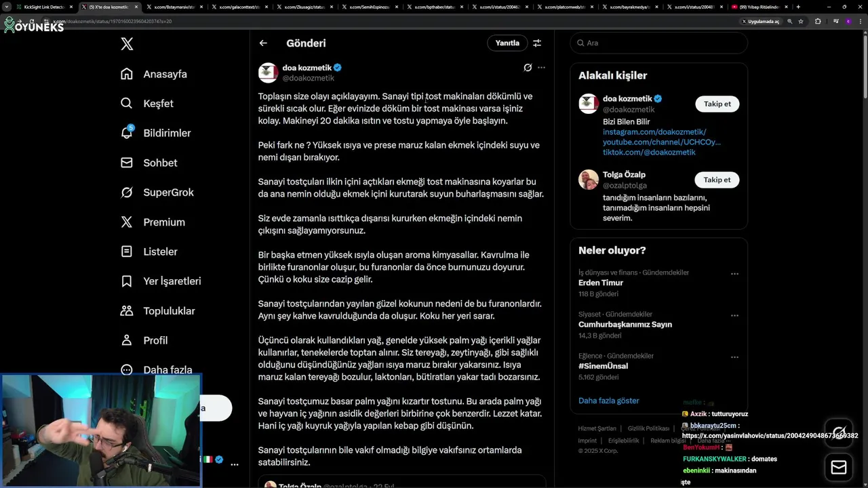Open the tab search dropdown arrow
Viewport: 868px width, 488px height.
click(x=7, y=7)
